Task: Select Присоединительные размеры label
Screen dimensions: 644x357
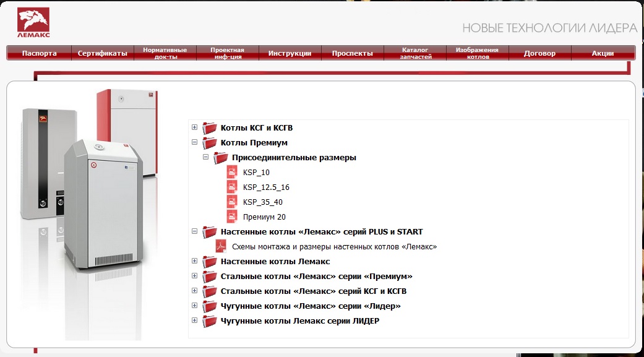Action: pos(294,157)
